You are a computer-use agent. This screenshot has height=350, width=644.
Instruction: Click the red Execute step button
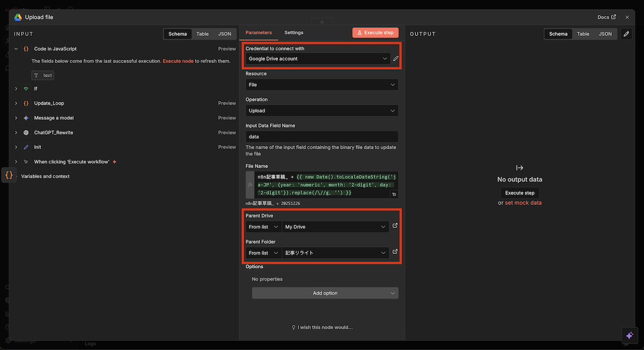(375, 33)
